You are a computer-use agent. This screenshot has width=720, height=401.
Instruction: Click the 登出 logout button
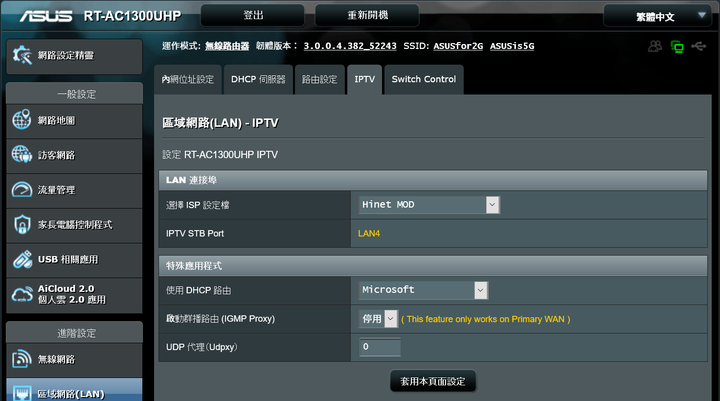[x=253, y=16]
